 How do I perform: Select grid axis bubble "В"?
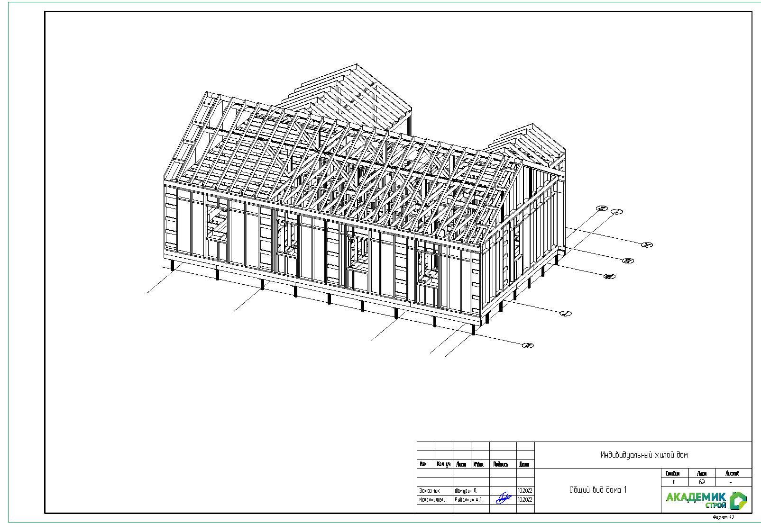[609, 276]
